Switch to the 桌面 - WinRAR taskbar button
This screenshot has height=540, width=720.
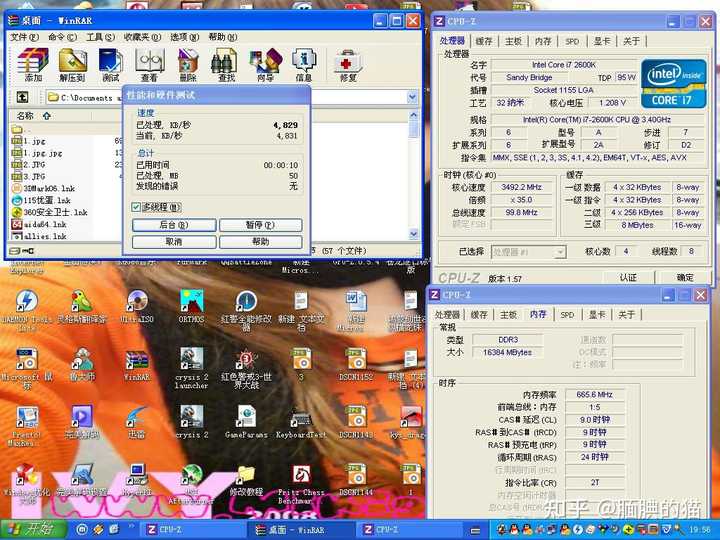click(x=301, y=530)
